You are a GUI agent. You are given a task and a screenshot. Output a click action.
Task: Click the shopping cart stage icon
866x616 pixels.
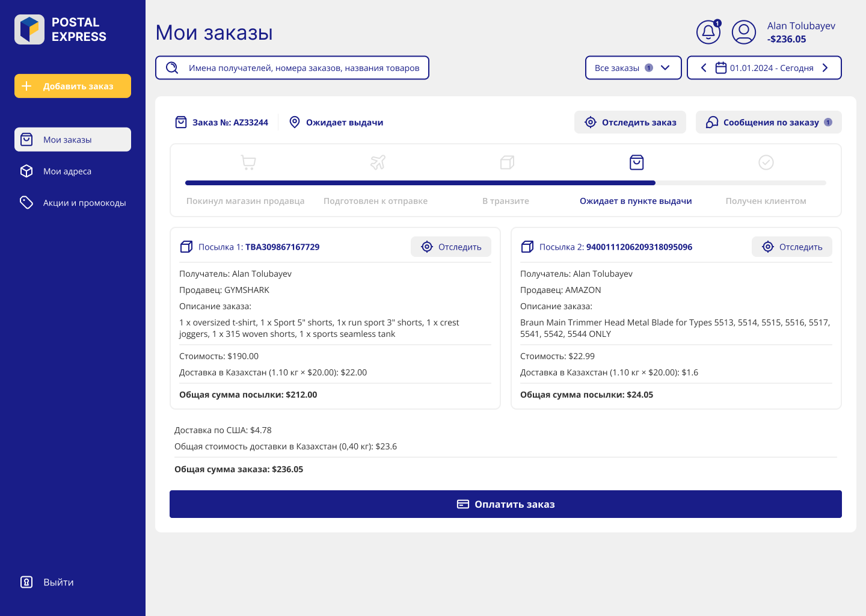[x=248, y=162]
